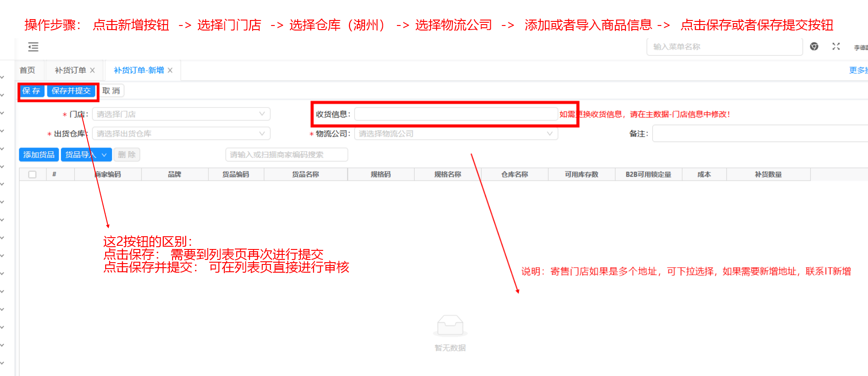This screenshot has height=376, width=868.
Task: Focus the merchant code search field
Action: click(286, 155)
